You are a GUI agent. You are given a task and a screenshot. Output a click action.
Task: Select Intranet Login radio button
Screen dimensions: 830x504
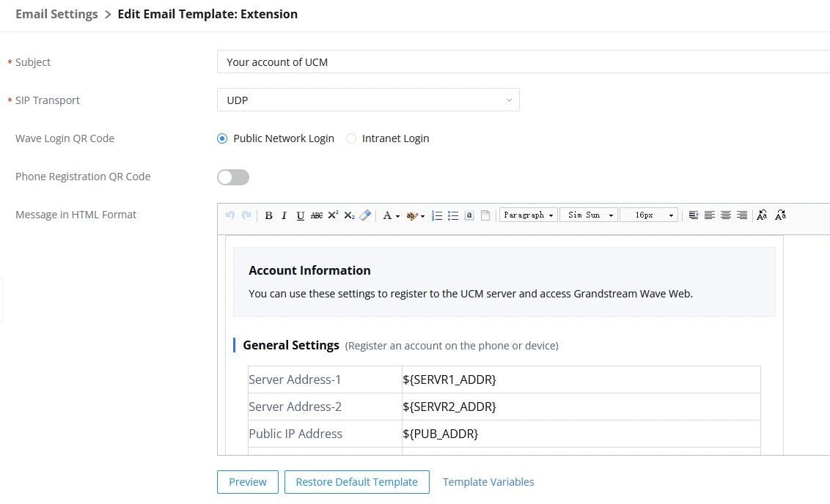pyautogui.click(x=351, y=138)
